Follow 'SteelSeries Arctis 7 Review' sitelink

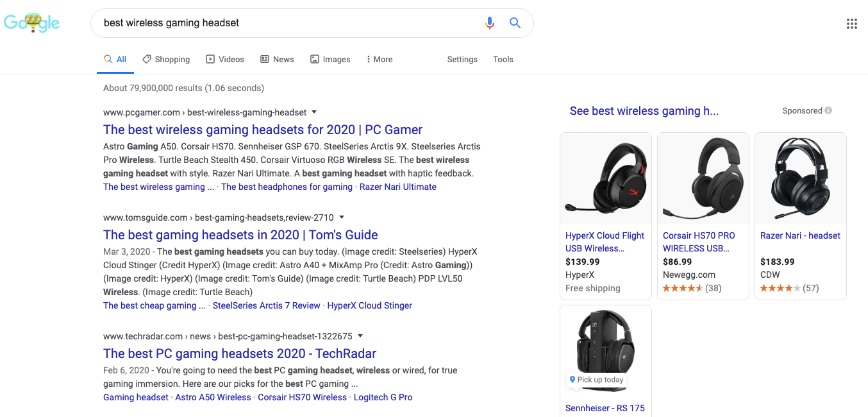266,305
